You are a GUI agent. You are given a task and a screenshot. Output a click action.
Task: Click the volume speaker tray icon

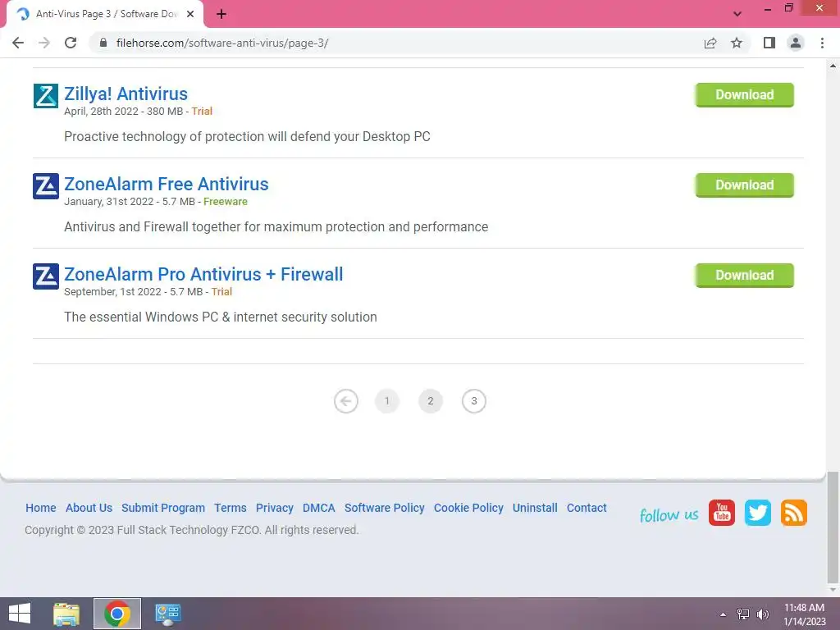763,614
